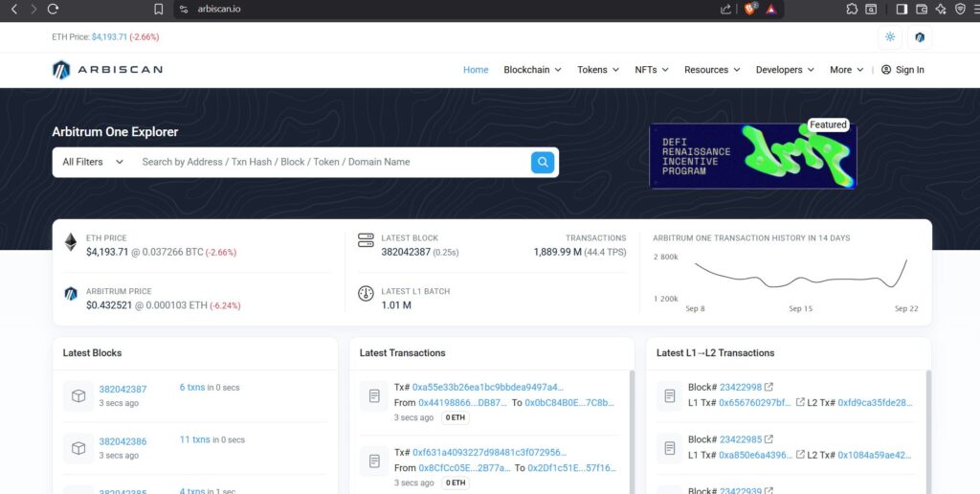Go to the Home tab

point(476,70)
